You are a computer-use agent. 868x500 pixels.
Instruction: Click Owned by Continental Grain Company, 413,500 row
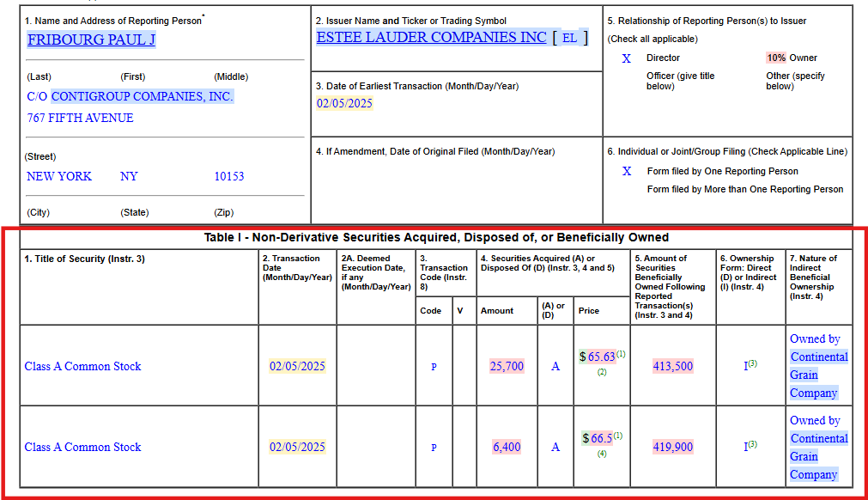pyautogui.click(x=819, y=366)
